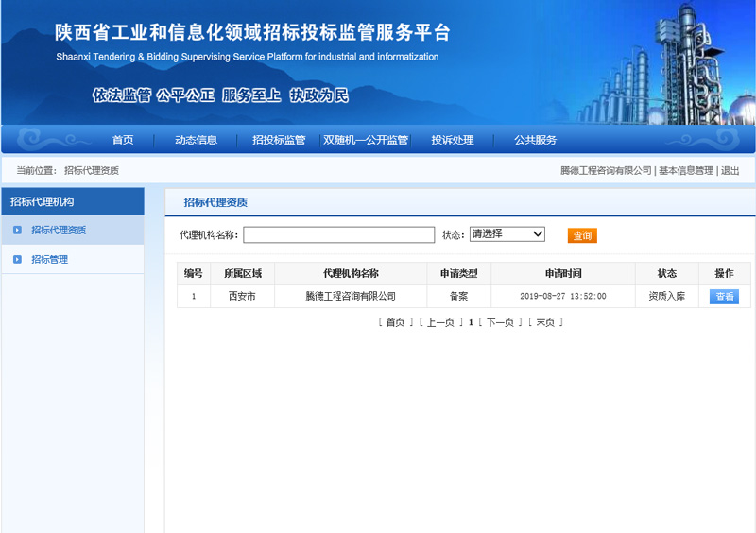Click the 招标代理资质 sidebar arrow icon

(17, 230)
